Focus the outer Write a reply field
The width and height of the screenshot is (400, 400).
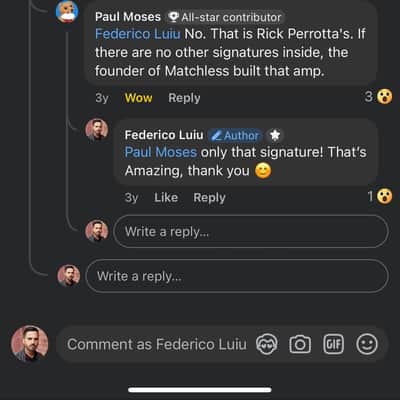click(237, 276)
